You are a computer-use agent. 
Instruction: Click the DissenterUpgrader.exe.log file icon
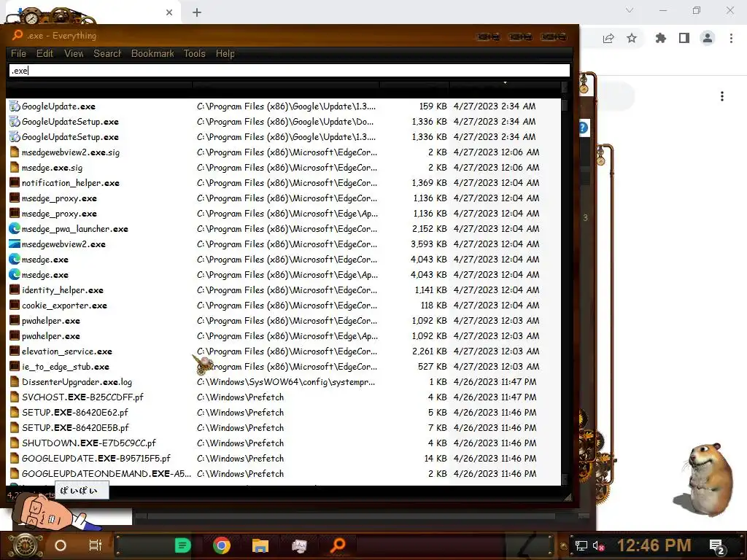[15, 382]
